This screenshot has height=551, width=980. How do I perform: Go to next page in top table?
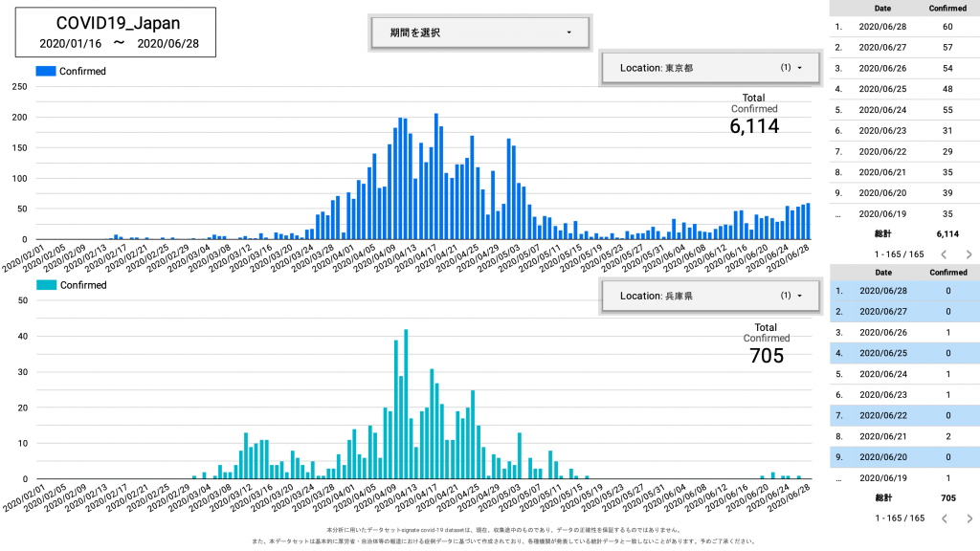point(969,254)
